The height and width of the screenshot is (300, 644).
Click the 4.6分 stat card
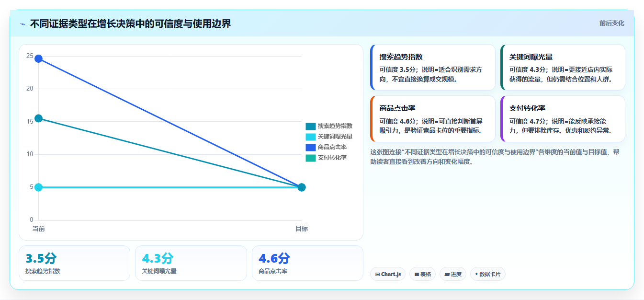pyautogui.click(x=307, y=263)
